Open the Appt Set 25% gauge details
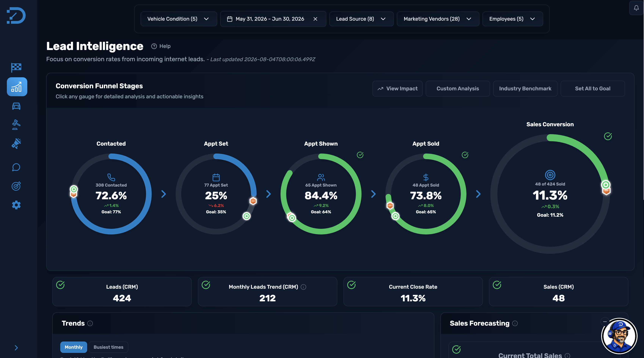The image size is (644, 358). (x=216, y=194)
